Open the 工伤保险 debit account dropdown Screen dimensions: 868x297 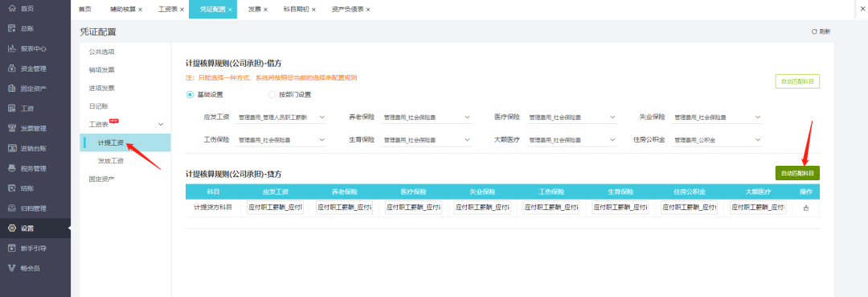pos(281,140)
